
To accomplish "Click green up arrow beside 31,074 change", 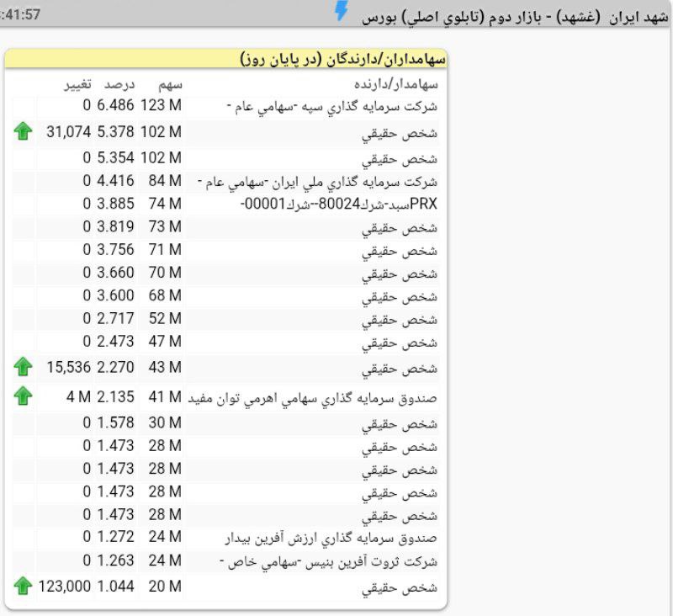I will [x=23, y=131].
